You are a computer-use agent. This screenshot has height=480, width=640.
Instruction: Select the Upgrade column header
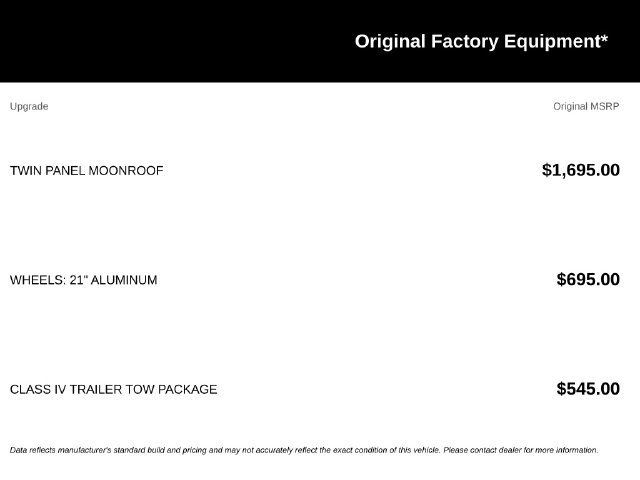29,107
